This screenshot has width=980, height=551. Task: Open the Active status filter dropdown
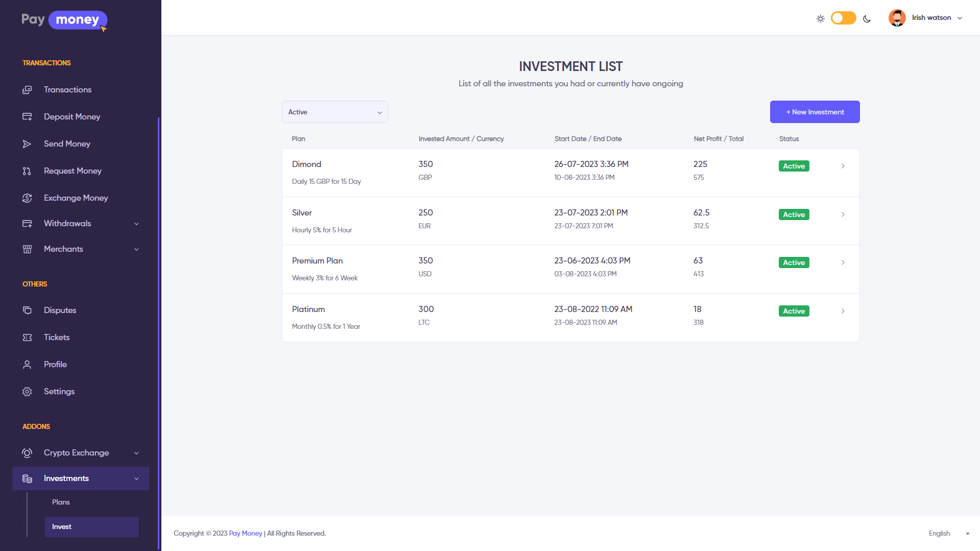tap(334, 112)
